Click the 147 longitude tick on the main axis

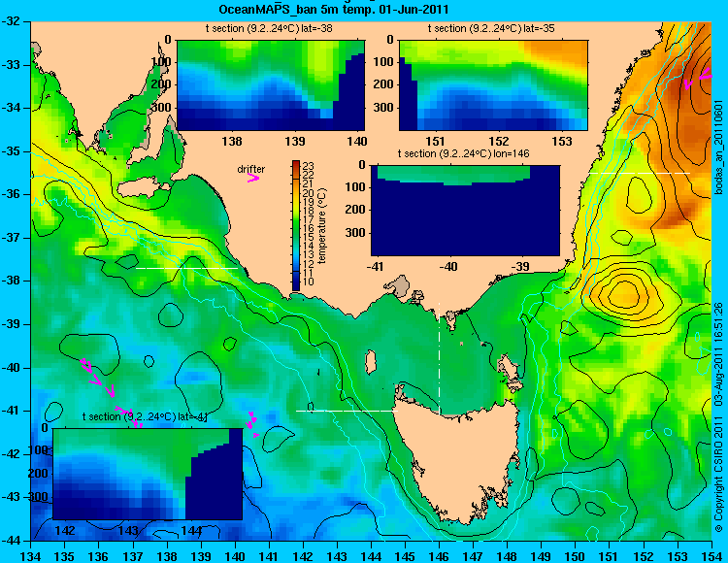pyautogui.click(x=473, y=555)
